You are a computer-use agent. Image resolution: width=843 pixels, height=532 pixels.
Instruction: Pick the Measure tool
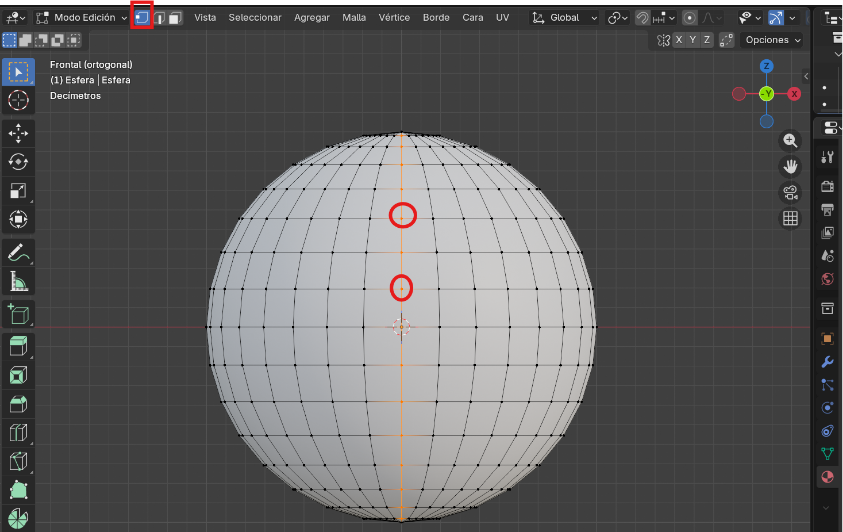18,280
